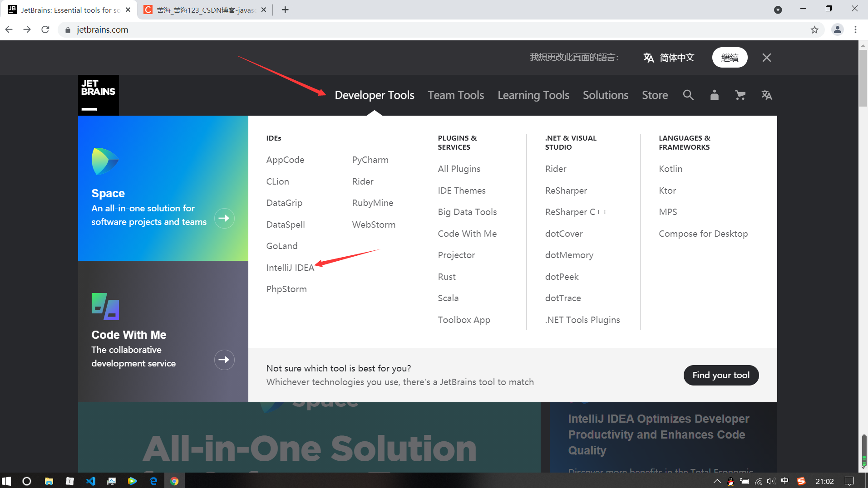The image size is (868, 488).
Task: Open dotMemory link
Action: point(569,255)
